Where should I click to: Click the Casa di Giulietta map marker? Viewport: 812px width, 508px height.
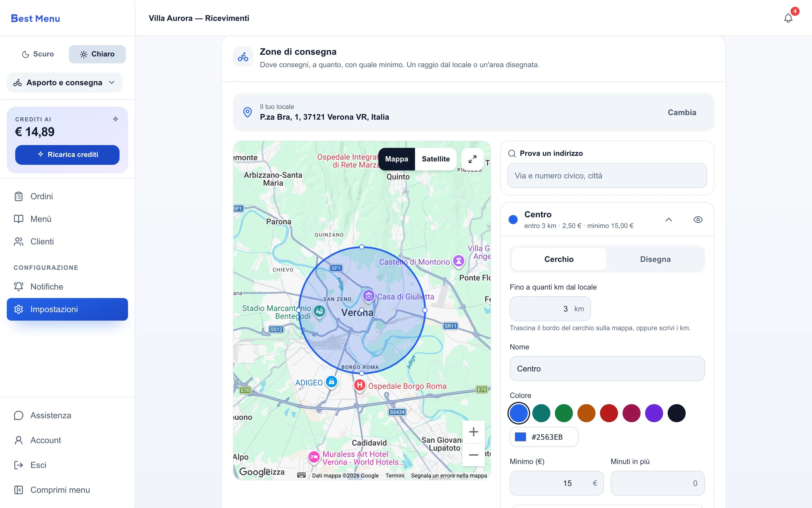(369, 296)
